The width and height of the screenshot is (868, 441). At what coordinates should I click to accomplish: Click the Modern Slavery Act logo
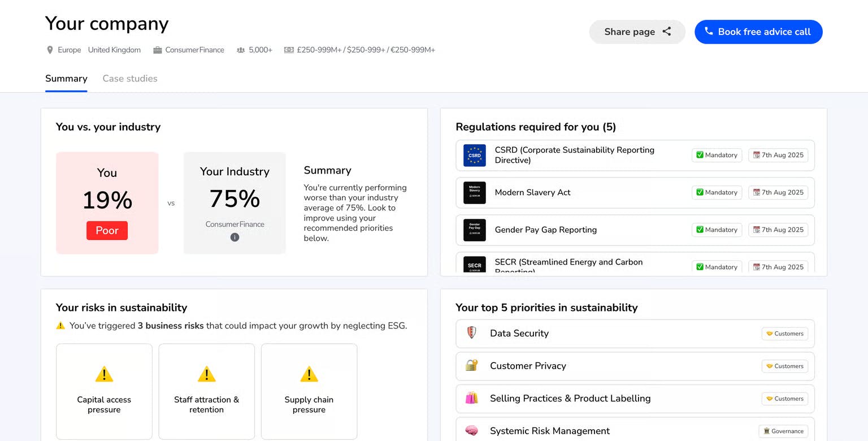pyautogui.click(x=474, y=193)
